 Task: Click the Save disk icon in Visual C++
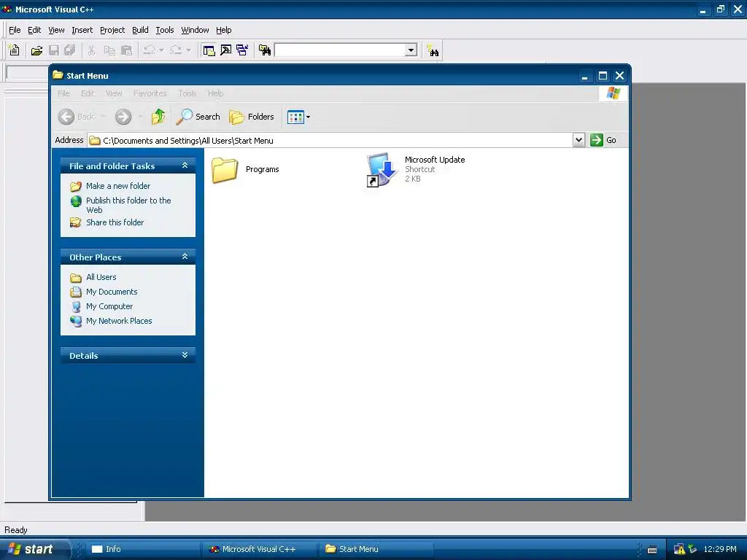pos(54,50)
